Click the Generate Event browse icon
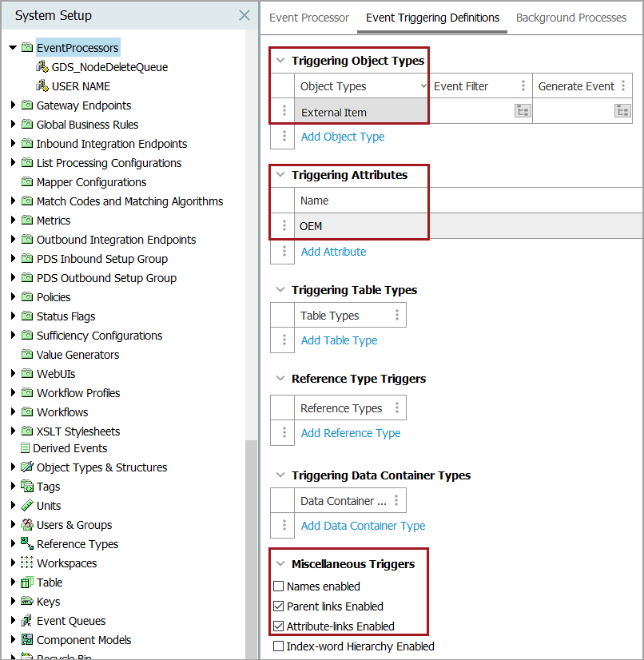 click(x=622, y=111)
